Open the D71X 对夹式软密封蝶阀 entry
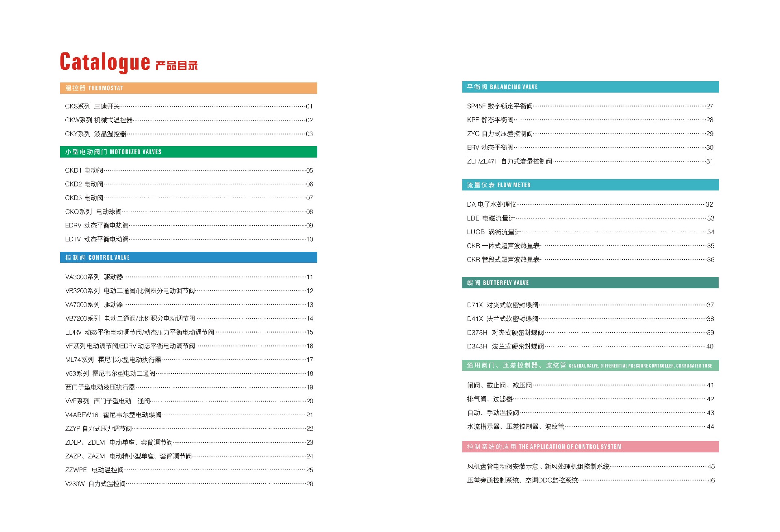Image resolution: width=780 pixels, height=532 pixels. (503, 305)
